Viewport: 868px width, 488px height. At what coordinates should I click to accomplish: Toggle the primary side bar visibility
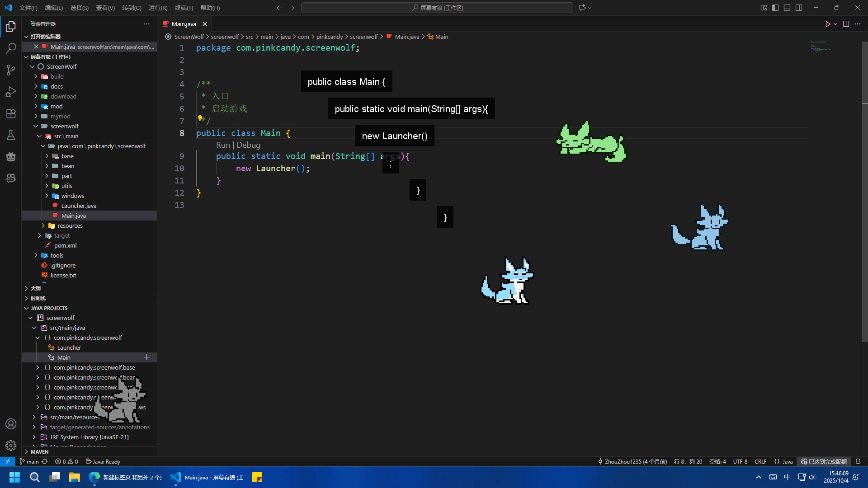(x=775, y=8)
